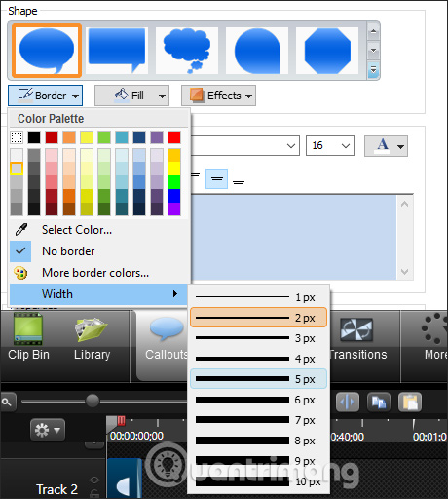Open the Fill dropdown

[x=131, y=96]
